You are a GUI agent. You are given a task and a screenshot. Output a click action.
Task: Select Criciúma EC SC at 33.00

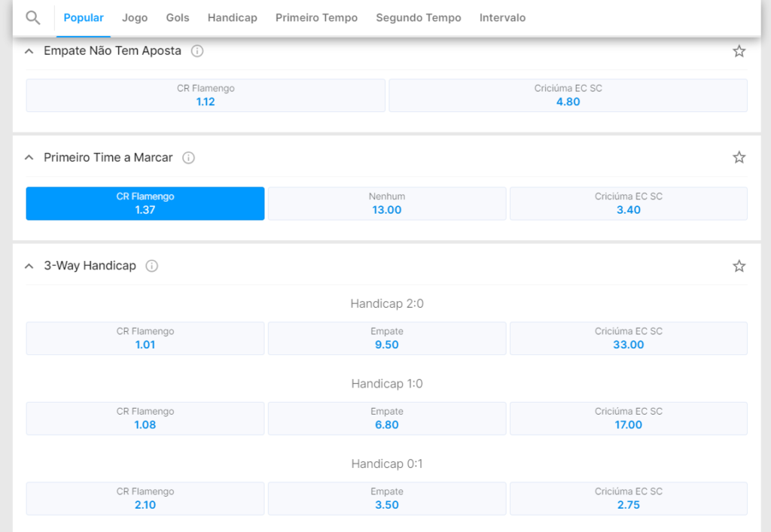point(629,339)
